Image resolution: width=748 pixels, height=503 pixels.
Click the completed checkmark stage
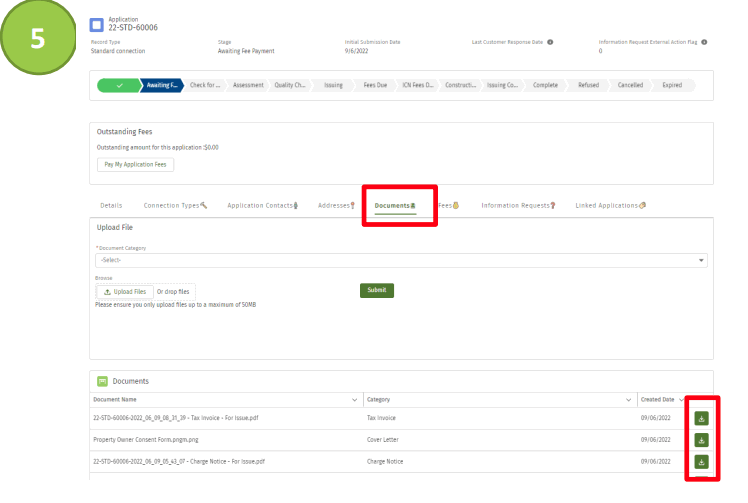[x=119, y=85]
